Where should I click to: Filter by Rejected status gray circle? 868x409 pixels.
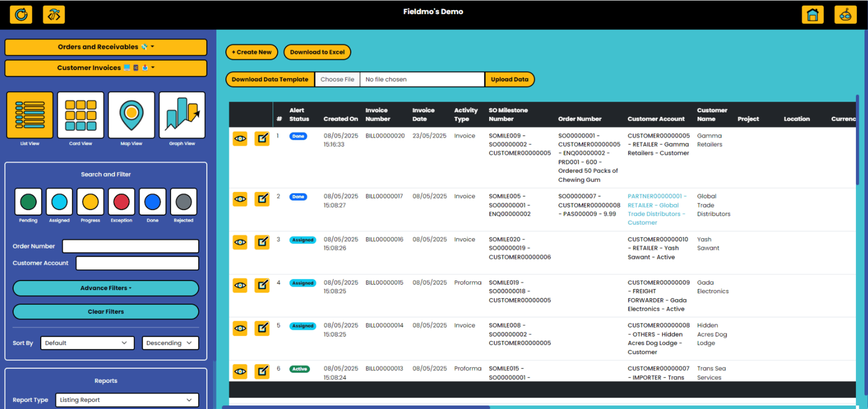pos(184,201)
